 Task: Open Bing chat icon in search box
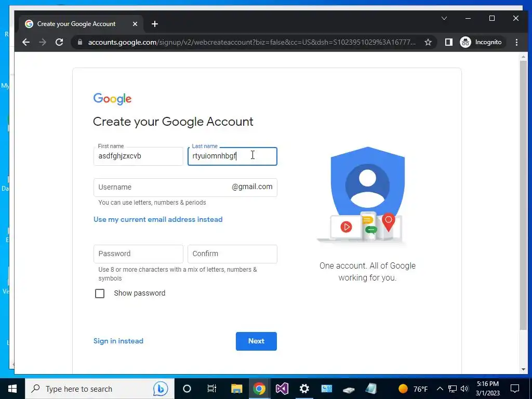[x=161, y=389]
